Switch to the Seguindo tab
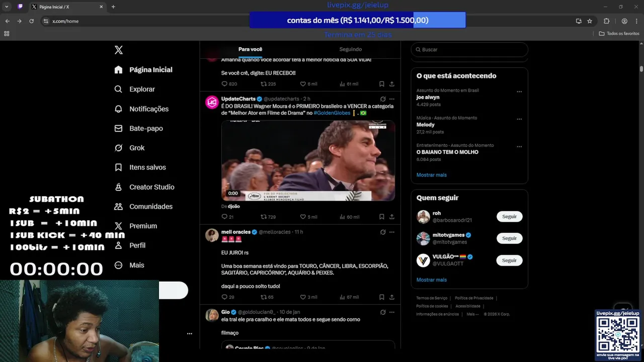The width and height of the screenshot is (644, 362). tap(350, 49)
